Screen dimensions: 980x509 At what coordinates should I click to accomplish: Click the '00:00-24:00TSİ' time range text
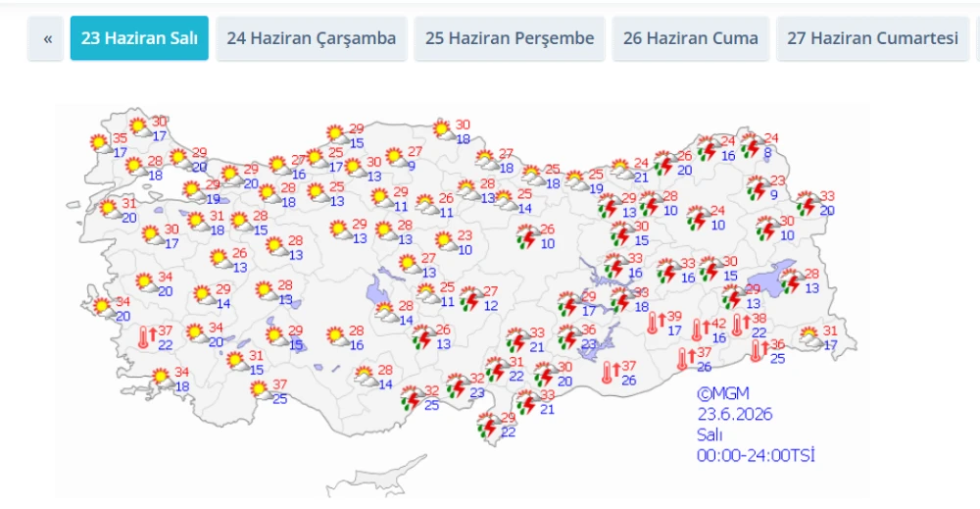tap(756, 455)
